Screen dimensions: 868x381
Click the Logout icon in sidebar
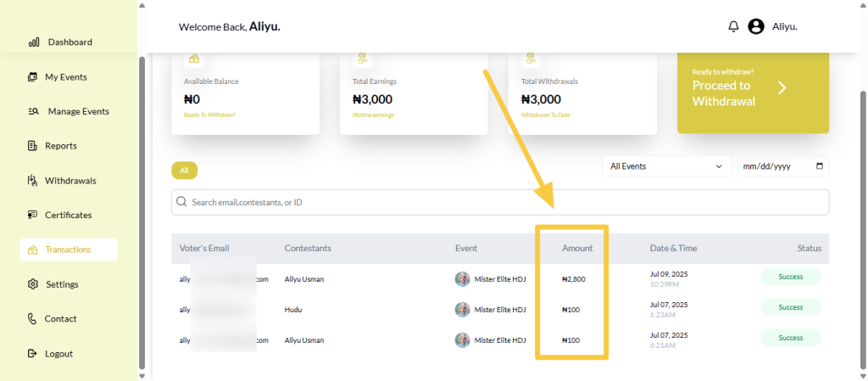[x=33, y=354]
